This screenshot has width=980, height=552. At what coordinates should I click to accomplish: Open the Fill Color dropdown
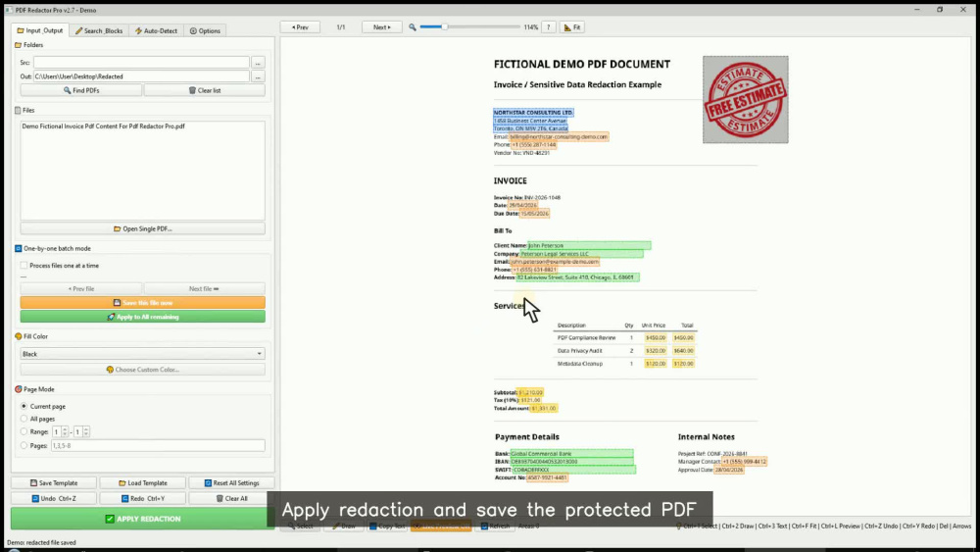[142, 354]
